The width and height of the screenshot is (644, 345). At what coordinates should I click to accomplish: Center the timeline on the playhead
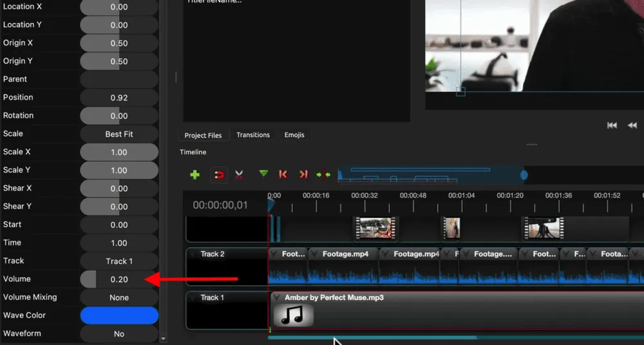(323, 174)
